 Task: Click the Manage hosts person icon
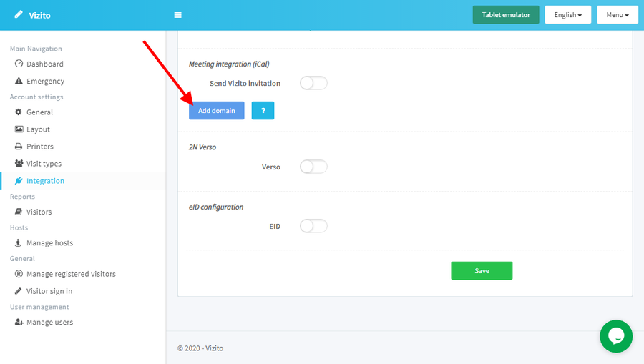click(x=19, y=243)
